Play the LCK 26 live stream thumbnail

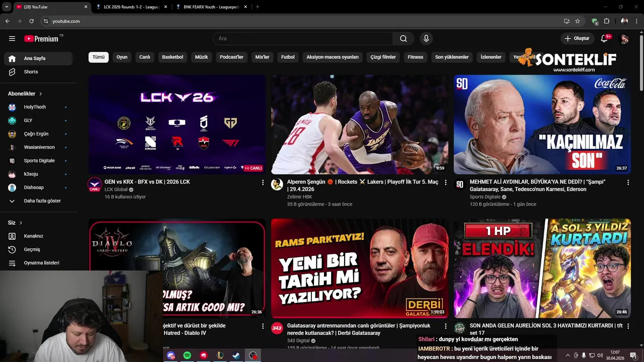177,125
